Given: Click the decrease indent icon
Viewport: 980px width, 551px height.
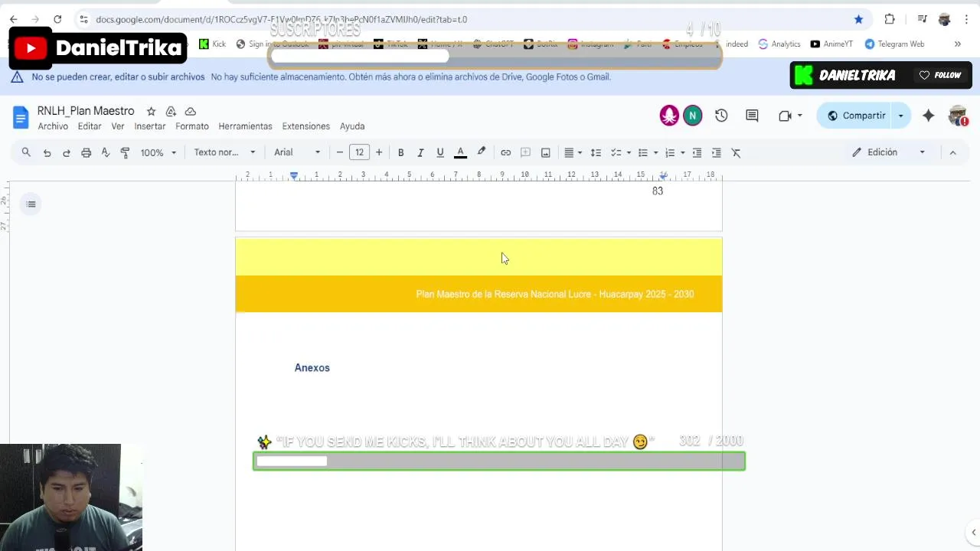Looking at the screenshot, I should (697, 152).
